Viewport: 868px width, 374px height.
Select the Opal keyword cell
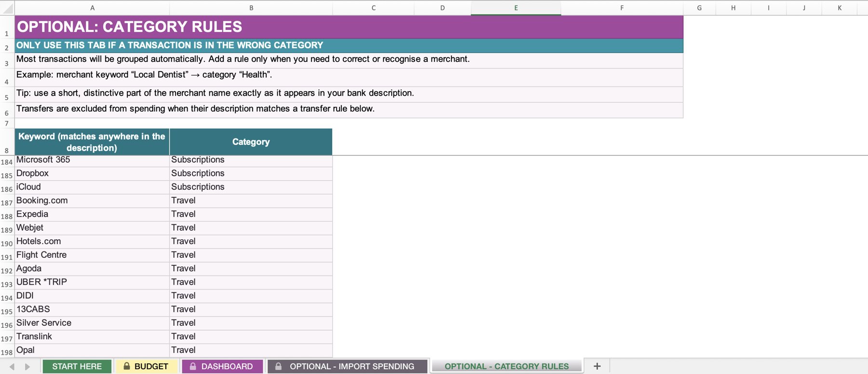point(92,350)
